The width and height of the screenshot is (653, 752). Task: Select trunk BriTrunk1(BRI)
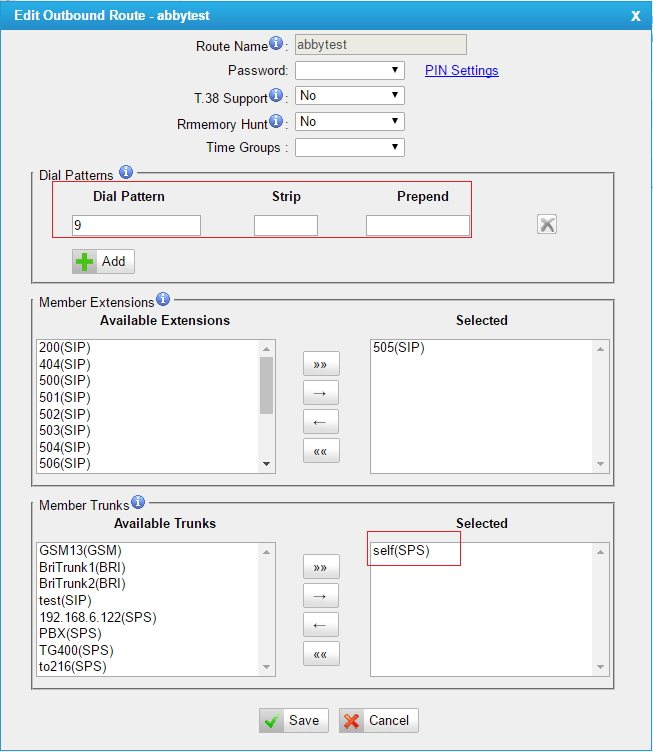(82, 567)
